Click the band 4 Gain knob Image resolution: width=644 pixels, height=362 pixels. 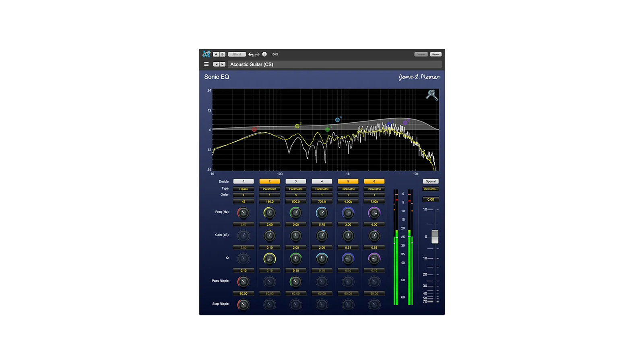click(x=322, y=236)
